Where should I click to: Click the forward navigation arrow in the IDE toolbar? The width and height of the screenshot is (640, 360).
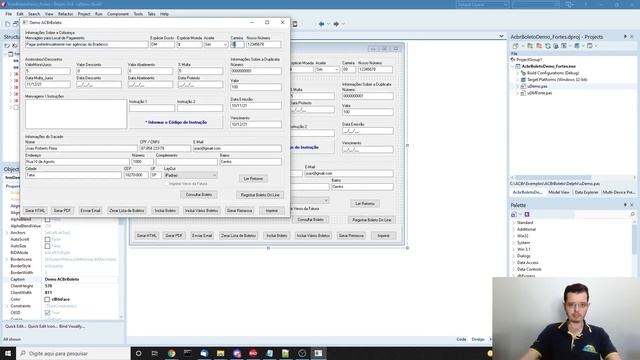pos(336,24)
